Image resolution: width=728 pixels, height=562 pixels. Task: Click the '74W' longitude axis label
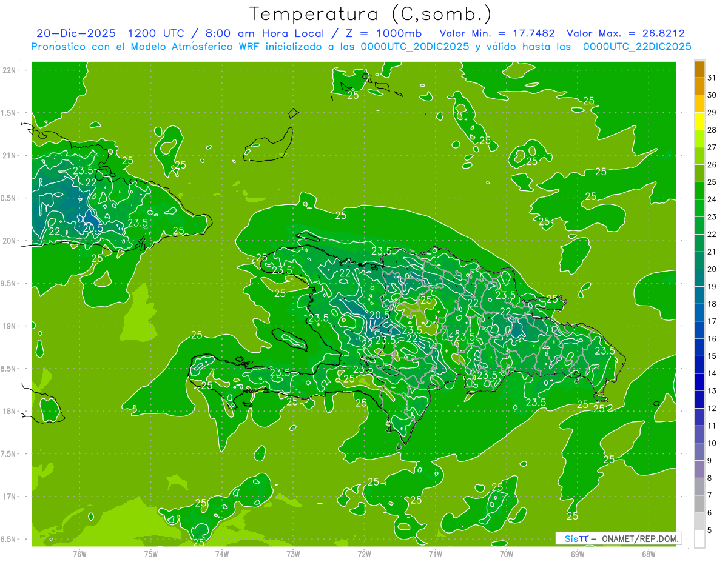[x=222, y=554]
